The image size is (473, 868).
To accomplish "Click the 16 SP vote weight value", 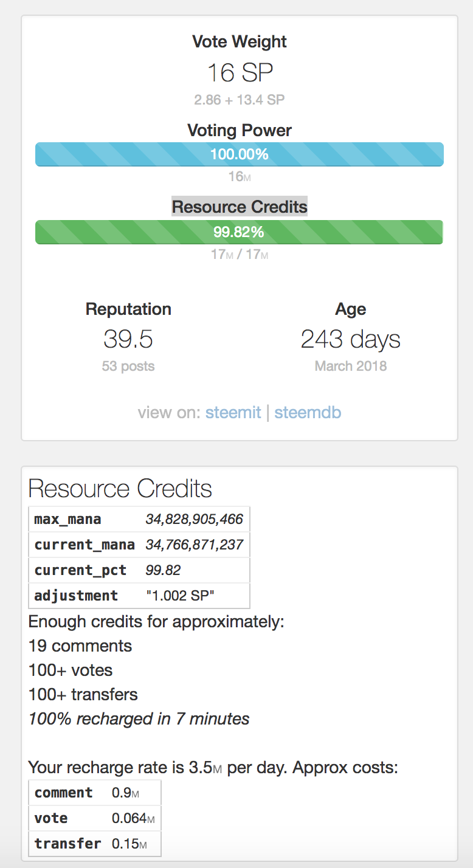I will click(x=240, y=73).
